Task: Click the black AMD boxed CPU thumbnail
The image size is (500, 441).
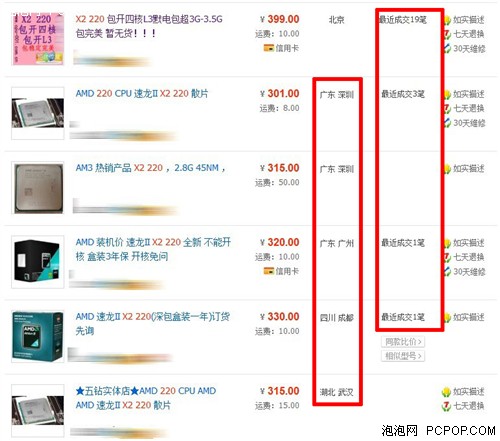Action: tap(38, 262)
